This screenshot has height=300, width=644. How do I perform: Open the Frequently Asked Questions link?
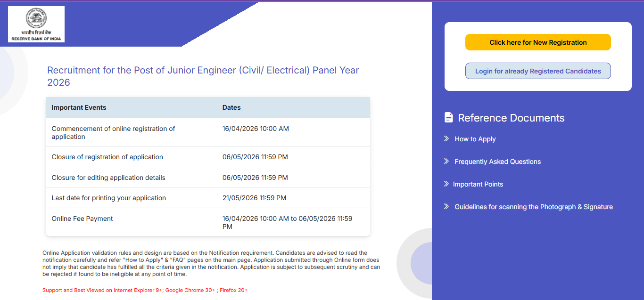pyautogui.click(x=497, y=161)
